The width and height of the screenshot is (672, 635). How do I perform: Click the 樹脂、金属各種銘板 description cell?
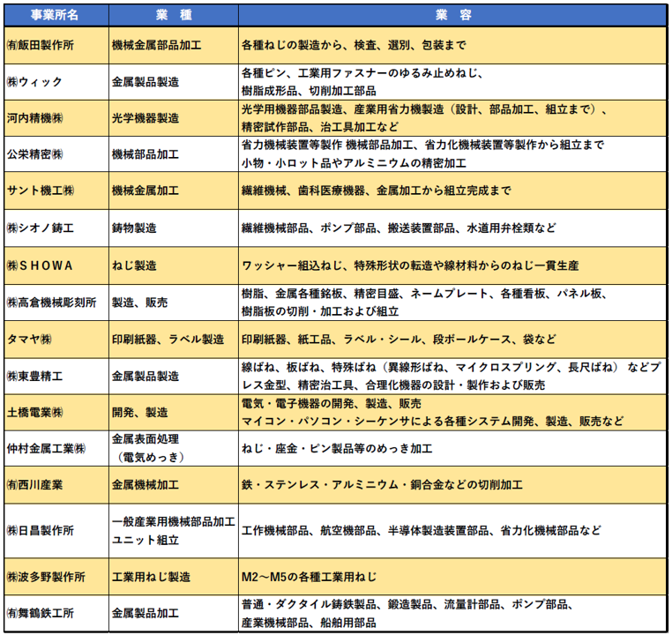click(452, 303)
